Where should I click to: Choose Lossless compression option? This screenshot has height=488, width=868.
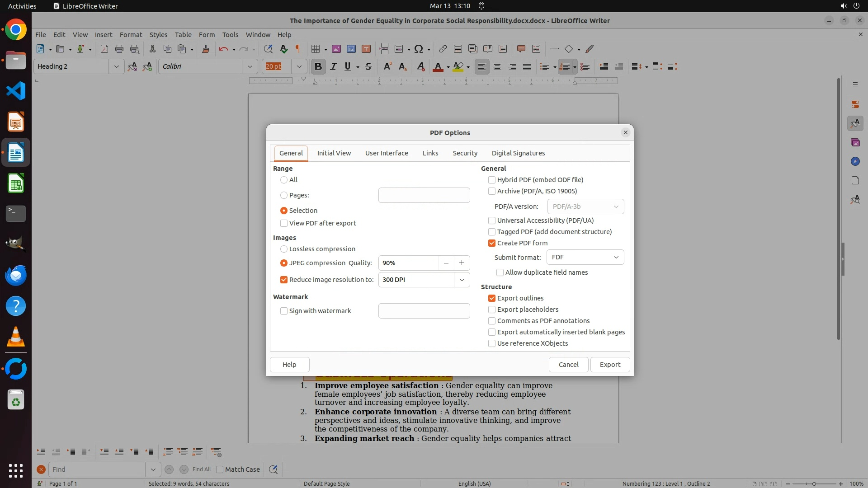[284, 249]
